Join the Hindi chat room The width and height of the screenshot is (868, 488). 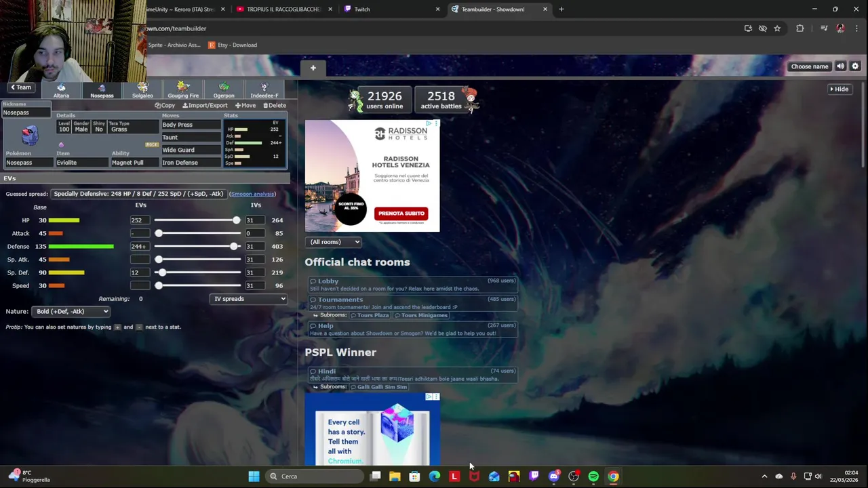[413, 375]
